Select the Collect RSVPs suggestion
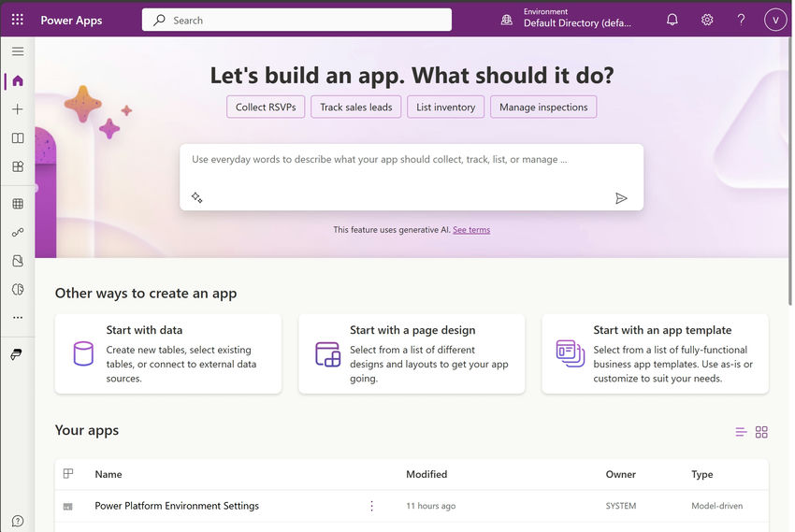The width and height of the screenshot is (795, 532). [x=266, y=107]
